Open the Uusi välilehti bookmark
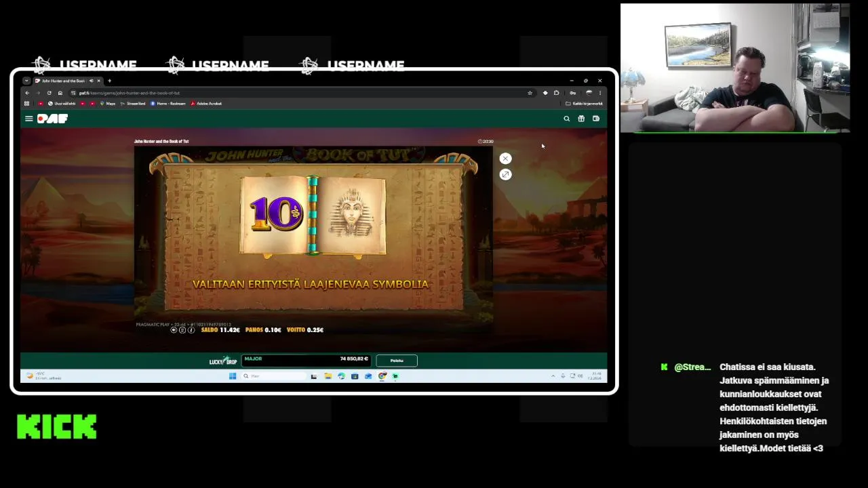Image resolution: width=868 pixels, height=488 pixels. (63, 104)
